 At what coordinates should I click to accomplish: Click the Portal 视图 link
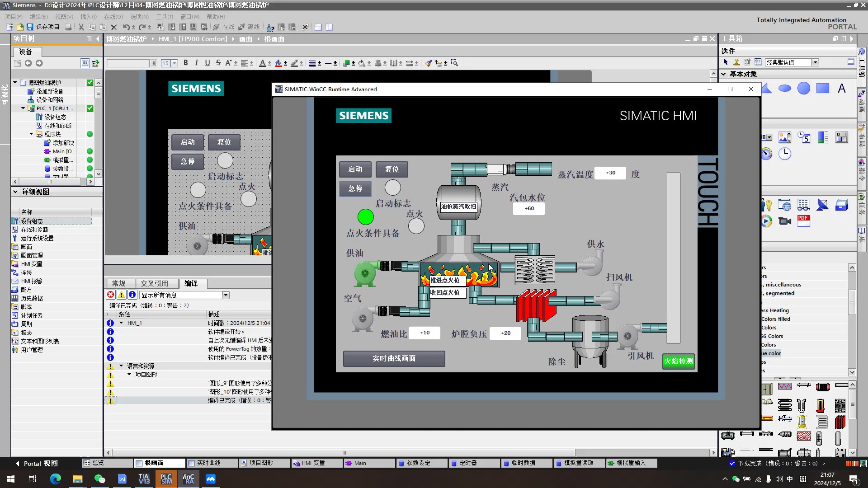point(37,464)
